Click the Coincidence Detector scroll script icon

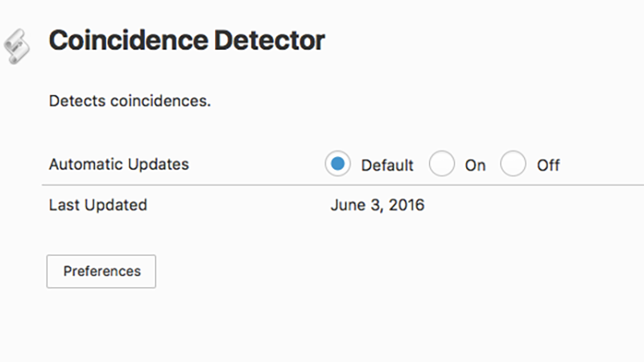point(17,47)
